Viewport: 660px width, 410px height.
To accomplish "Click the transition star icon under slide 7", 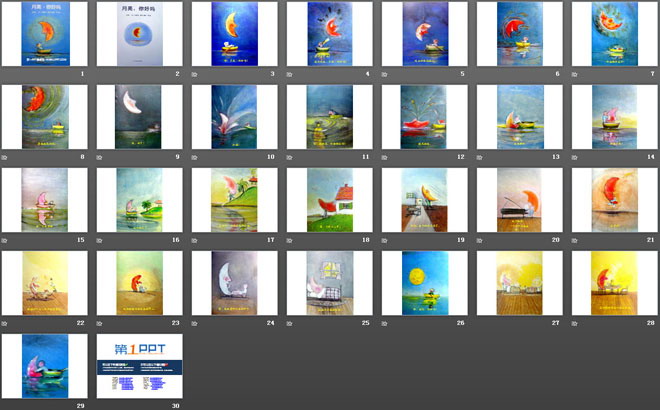I will pos(575,75).
